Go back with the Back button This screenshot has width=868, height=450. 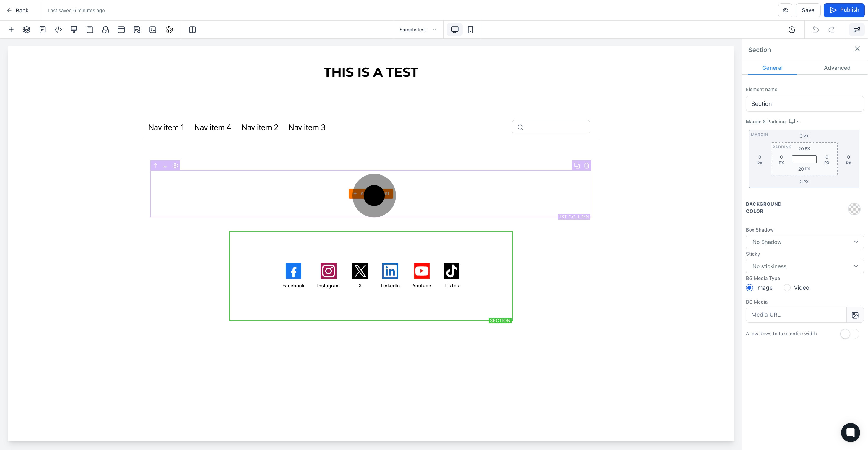pos(18,10)
